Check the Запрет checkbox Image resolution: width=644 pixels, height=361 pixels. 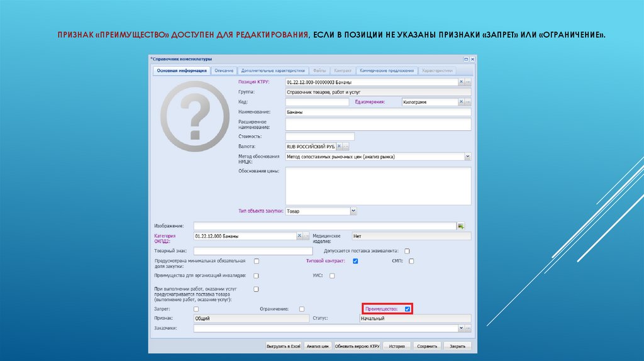196,309
